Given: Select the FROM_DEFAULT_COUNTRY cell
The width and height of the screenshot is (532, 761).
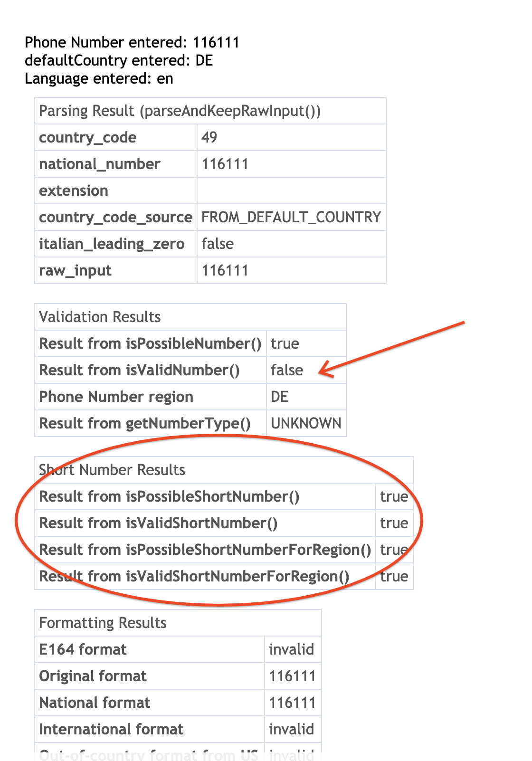Looking at the screenshot, I should [x=291, y=217].
